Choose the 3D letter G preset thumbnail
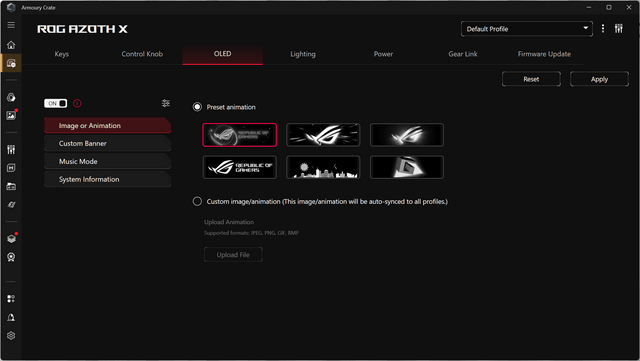Screen dimensions: 640x361 point(407,167)
